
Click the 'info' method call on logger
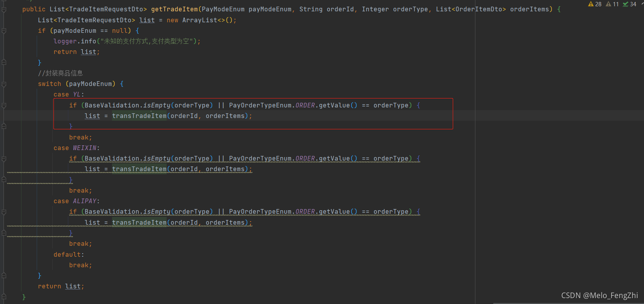tap(89, 41)
